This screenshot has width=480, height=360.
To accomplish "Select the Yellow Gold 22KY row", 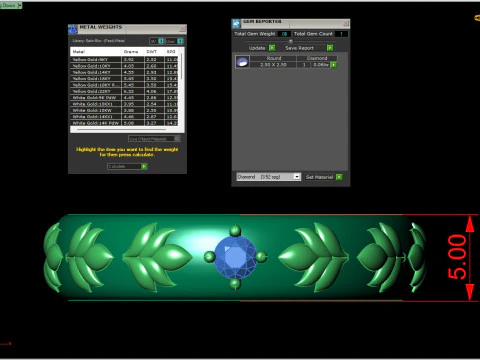I will (x=124, y=91).
